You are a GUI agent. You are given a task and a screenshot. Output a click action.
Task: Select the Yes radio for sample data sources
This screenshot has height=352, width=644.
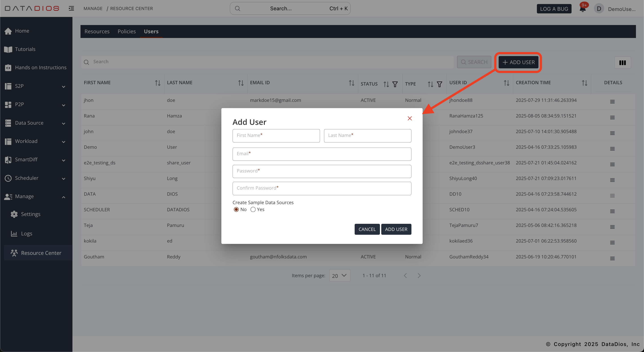(x=253, y=210)
